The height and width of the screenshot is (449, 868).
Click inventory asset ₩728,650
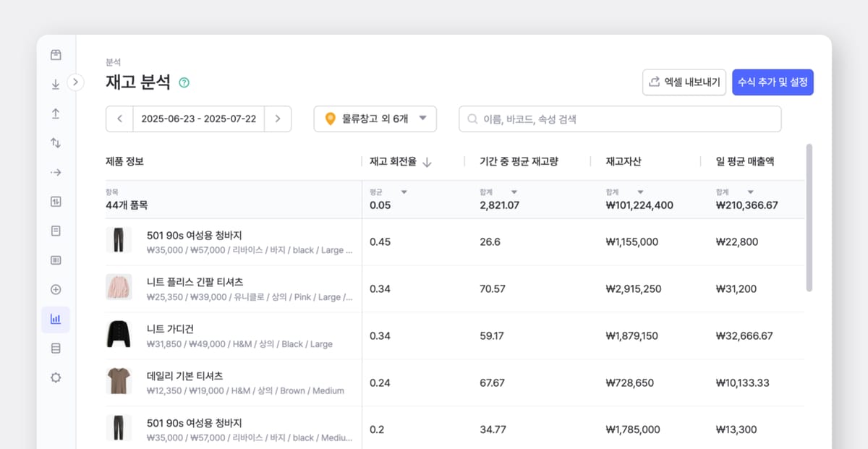[x=629, y=382]
